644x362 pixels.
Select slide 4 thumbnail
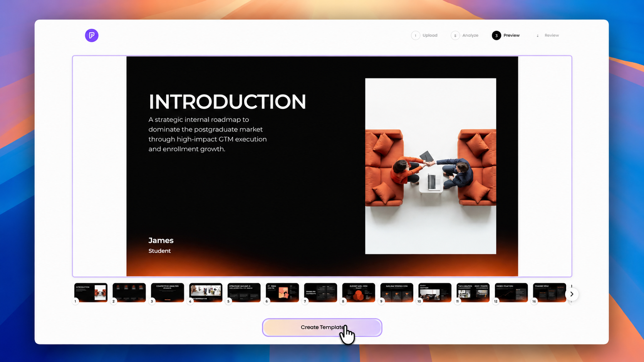(x=206, y=292)
